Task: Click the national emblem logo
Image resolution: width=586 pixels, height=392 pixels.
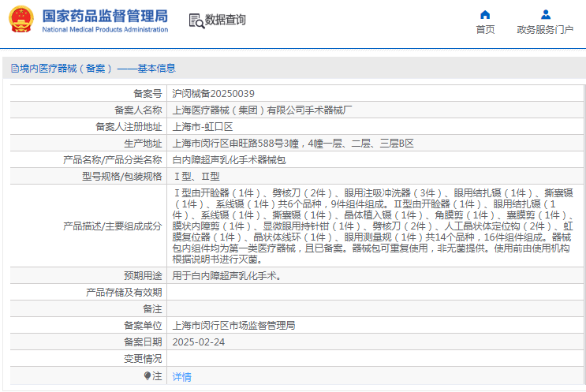Action: (x=21, y=19)
